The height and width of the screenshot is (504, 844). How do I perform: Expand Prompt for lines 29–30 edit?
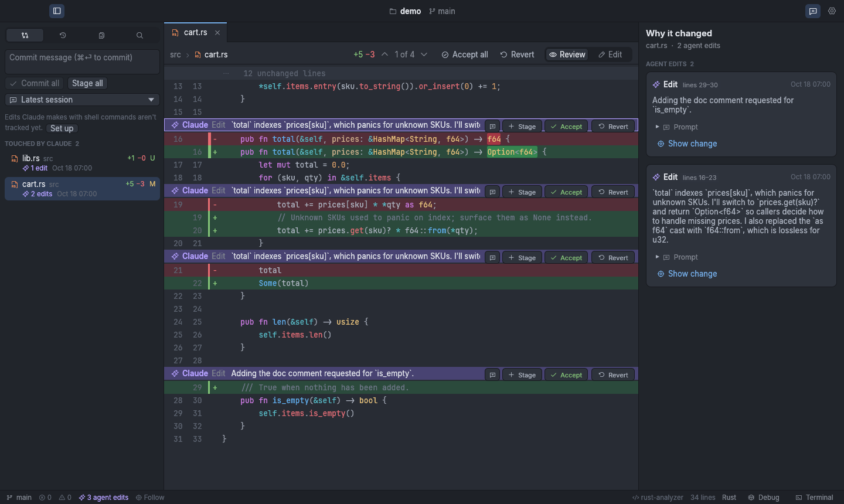676,127
